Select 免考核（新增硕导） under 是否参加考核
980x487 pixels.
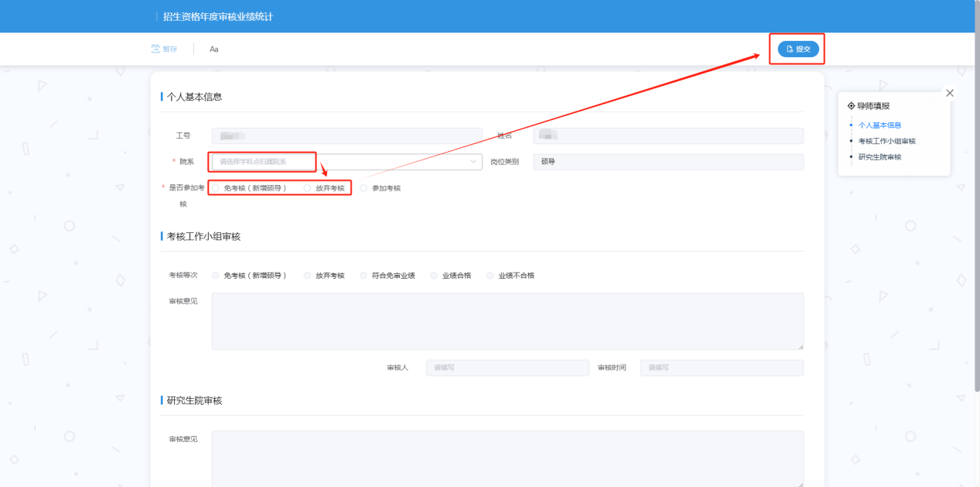coord(216,188)
